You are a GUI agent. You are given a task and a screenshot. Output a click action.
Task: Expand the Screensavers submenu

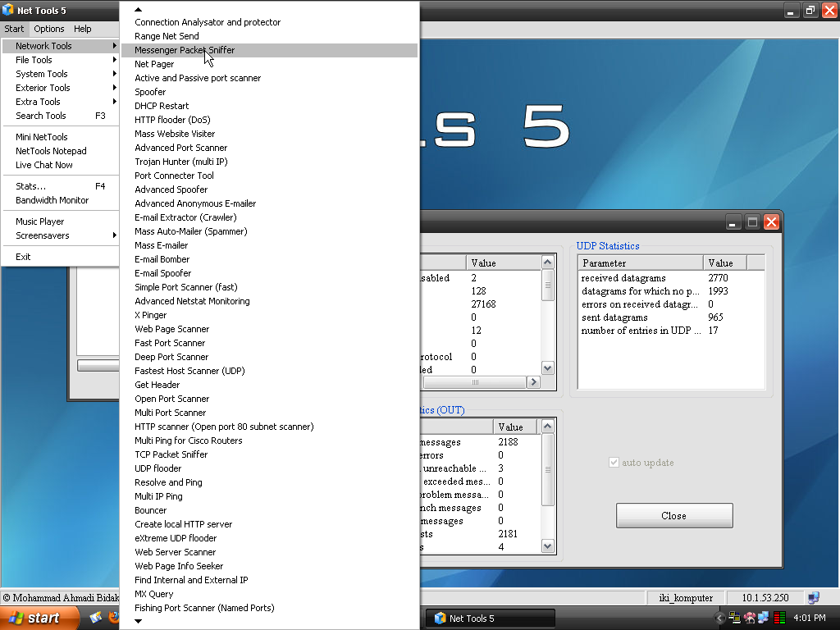(41, 235)
